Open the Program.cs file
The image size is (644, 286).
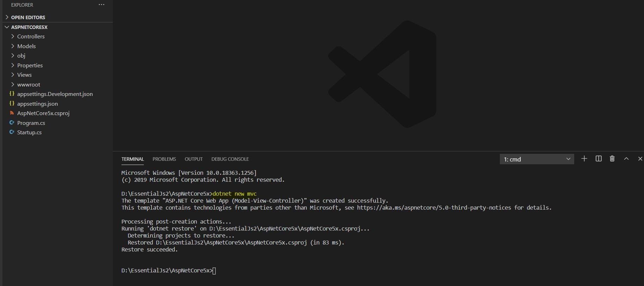(x=31, y=123)
